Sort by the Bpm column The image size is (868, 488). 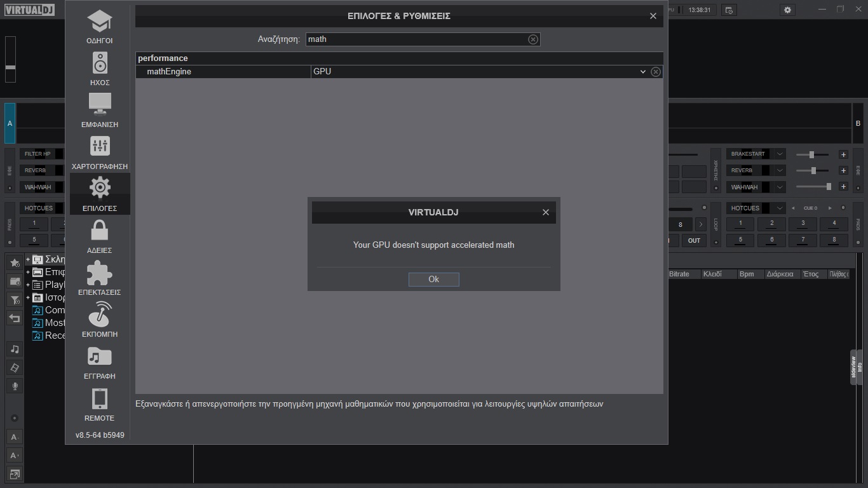750,274
